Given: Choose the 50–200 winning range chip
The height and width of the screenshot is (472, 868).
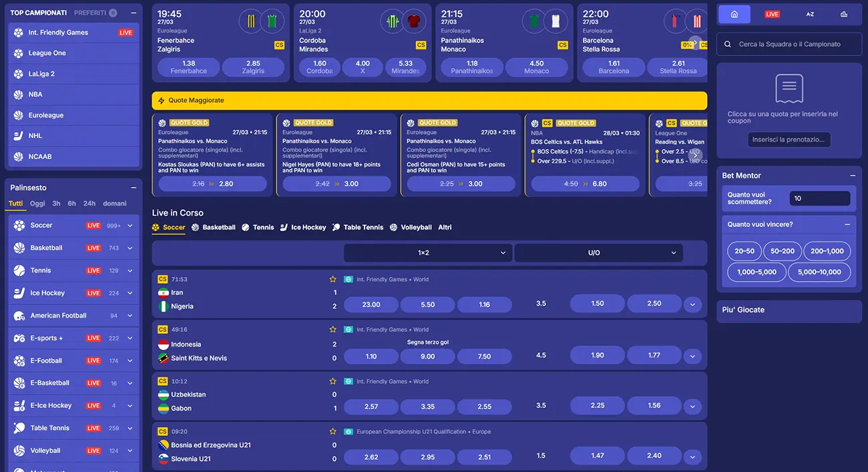Looking at the screenshot, I should [783, 251].
